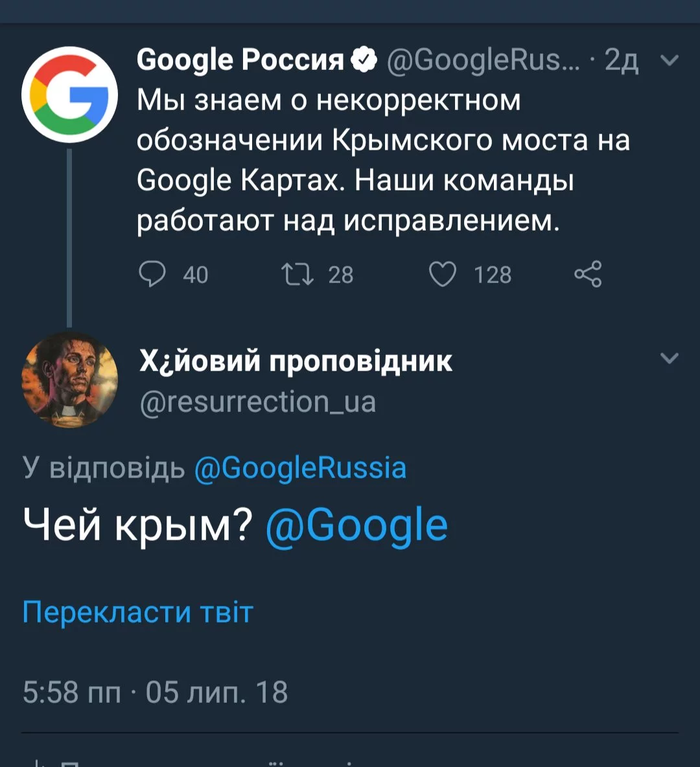This screenshot has height=767, width=700.
Task: Open the Х¿йовий проповідник avatar picture
Action: coord(69,380)
